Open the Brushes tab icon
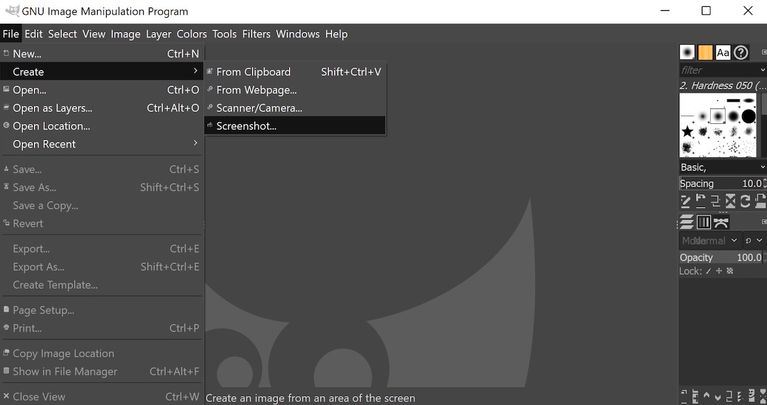The width and height of the screenshot is (767, 405). [x=687, y=53]
